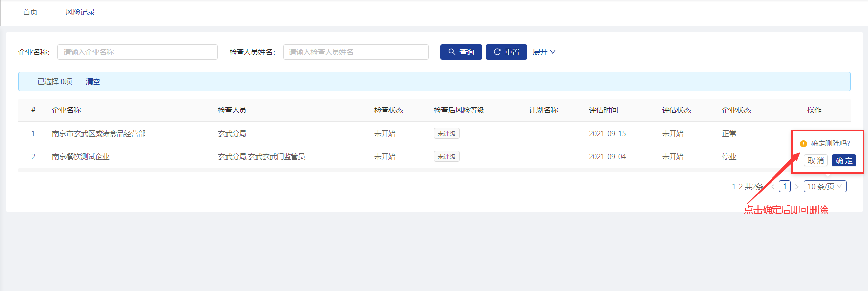The image size is (868, 291).
Task: Click the orange warning icon in delete popup
Action: [x=803, y=144]
